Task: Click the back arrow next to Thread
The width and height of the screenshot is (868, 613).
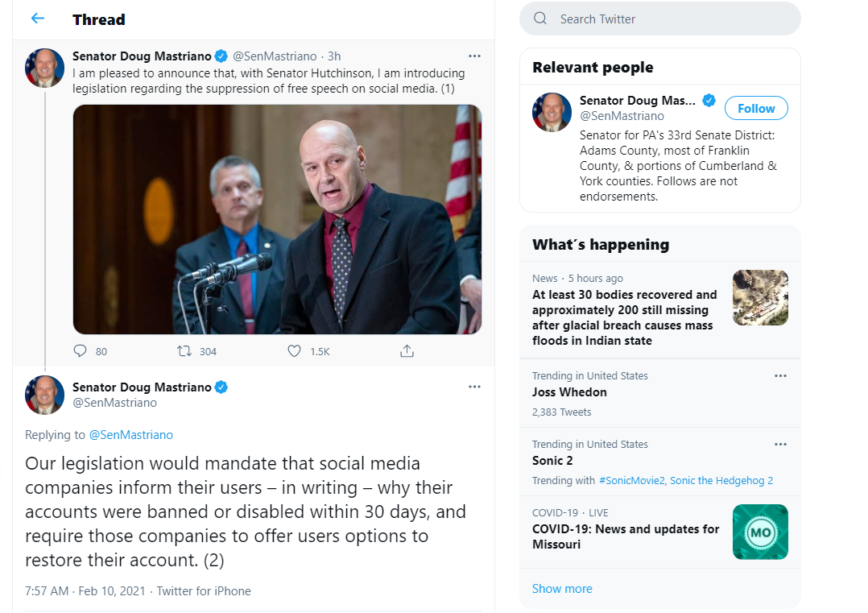Action: pos(38,19)
